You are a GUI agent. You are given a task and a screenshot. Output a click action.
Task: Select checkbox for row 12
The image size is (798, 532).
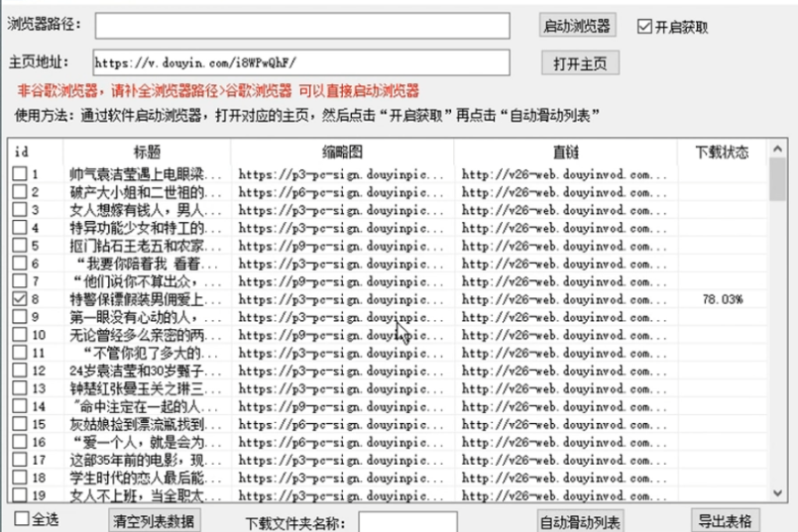(20, 371)
